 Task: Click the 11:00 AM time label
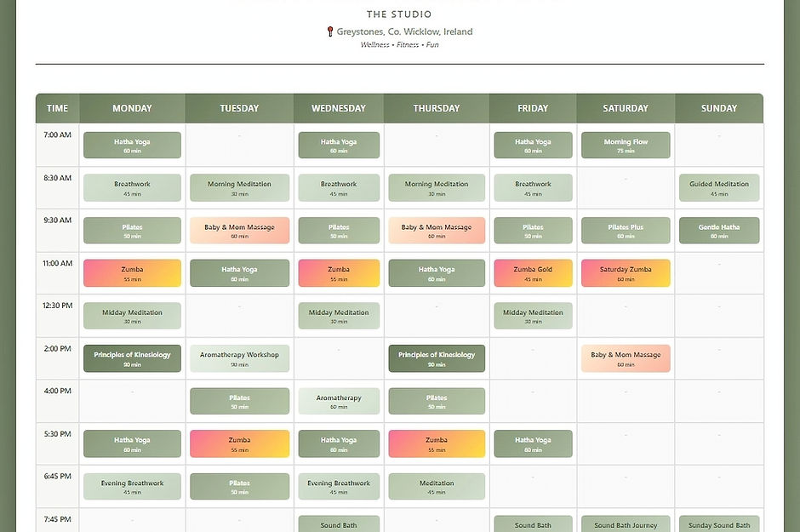click(56, 262)
